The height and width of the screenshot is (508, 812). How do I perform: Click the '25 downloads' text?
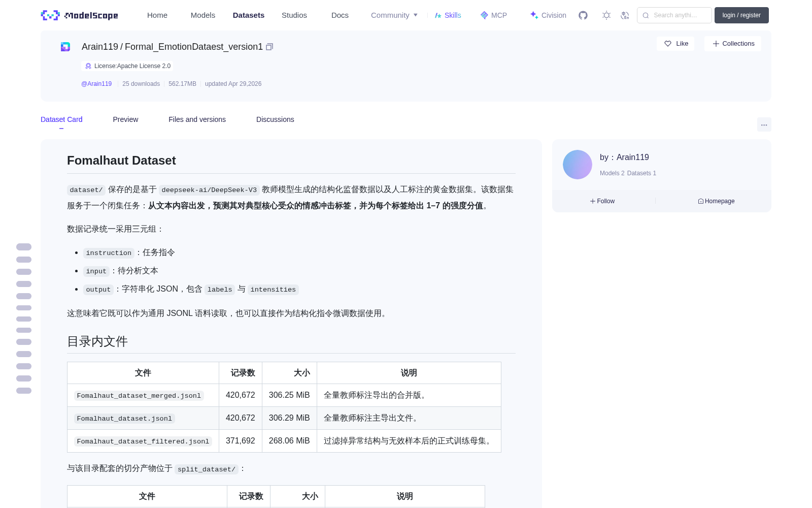(x=141, y=84)
